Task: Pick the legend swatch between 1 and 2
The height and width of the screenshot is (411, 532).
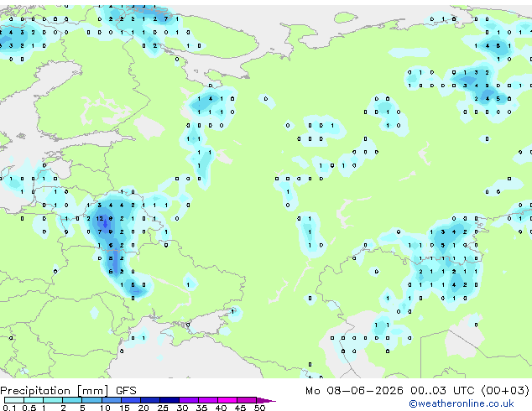Action: point(53,400)
